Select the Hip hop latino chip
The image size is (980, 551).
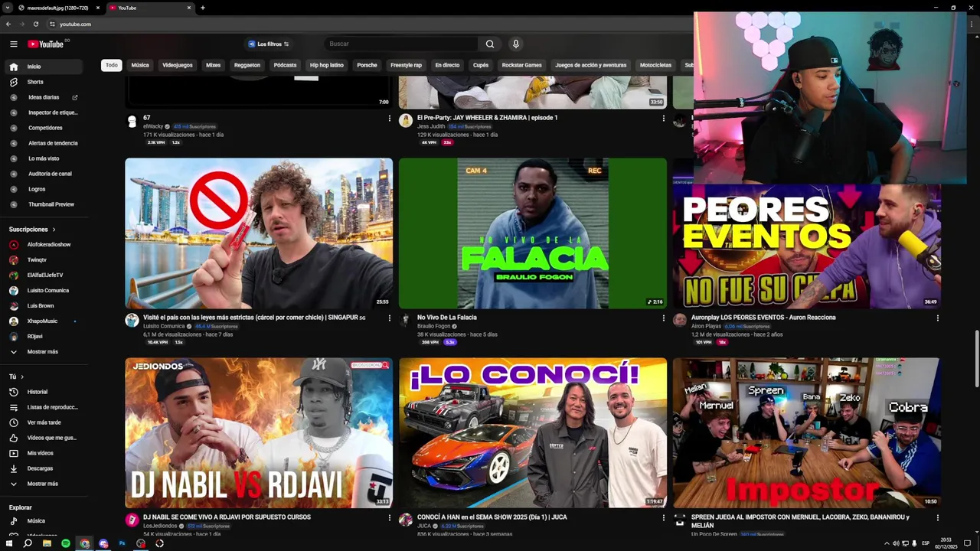coord(327,65)
